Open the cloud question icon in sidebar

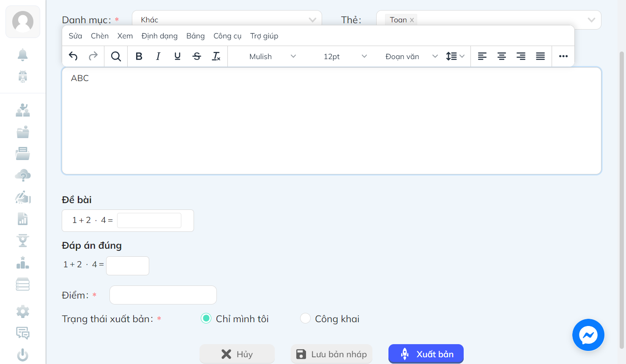[x=23, y=175]
